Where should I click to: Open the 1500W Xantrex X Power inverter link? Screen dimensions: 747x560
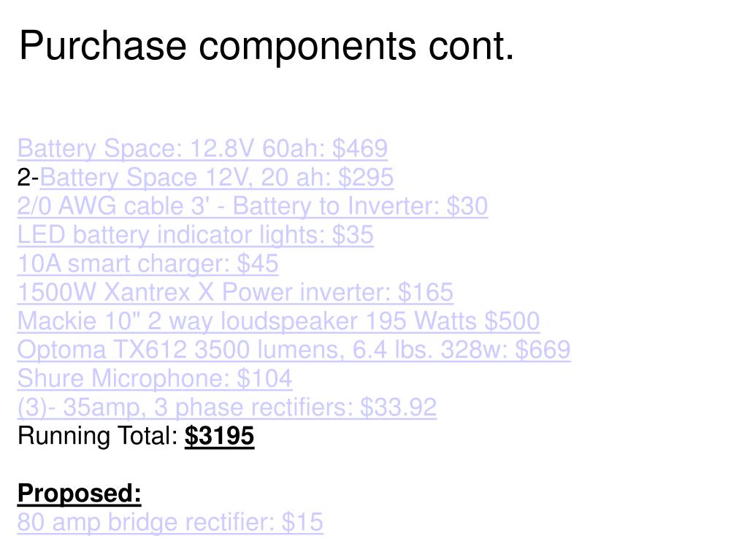click(x=235, y=292)
